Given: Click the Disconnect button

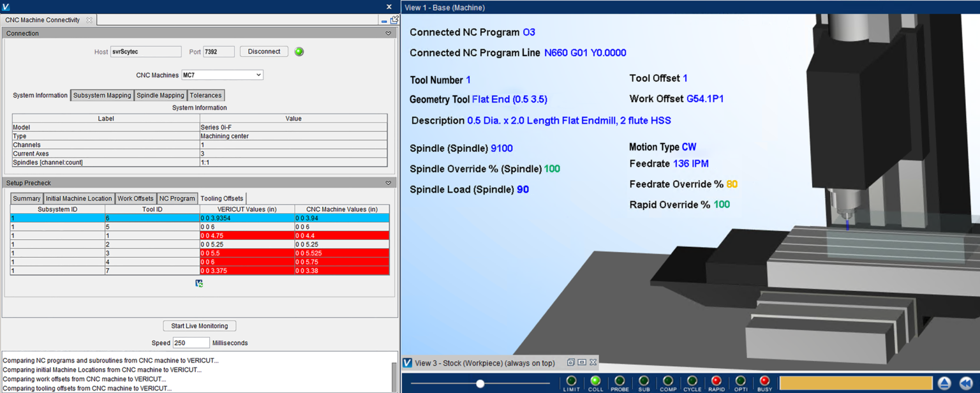Looking at the screenshot, I should tap(264, 52).
